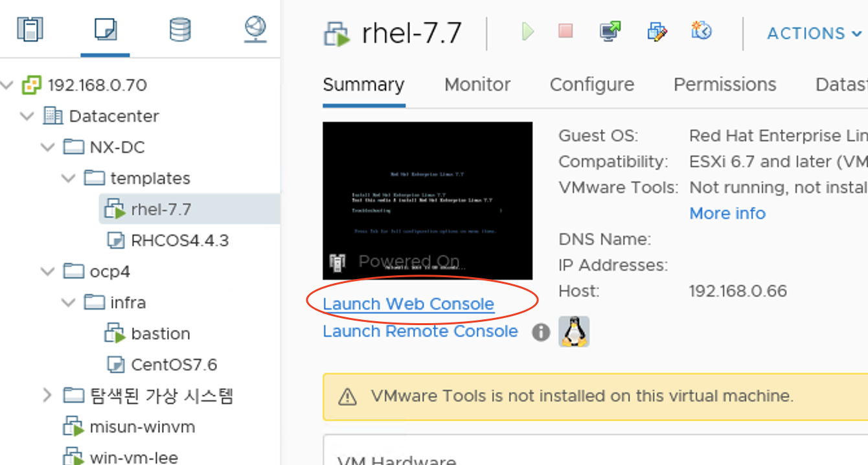Screen dimensions: 868x465
Task: Click the rhel-7.7 title VM icon
Action: point(337,34)
